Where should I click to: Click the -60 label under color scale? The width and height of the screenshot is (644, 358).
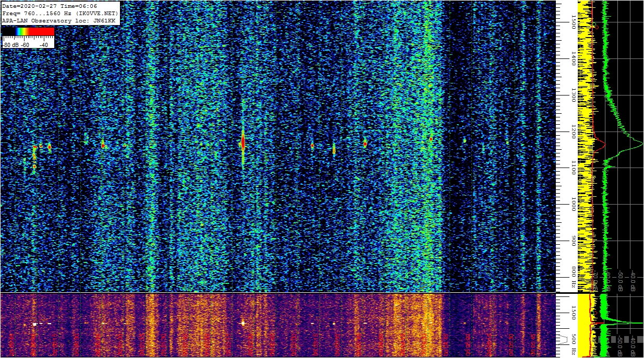(25, 45)
